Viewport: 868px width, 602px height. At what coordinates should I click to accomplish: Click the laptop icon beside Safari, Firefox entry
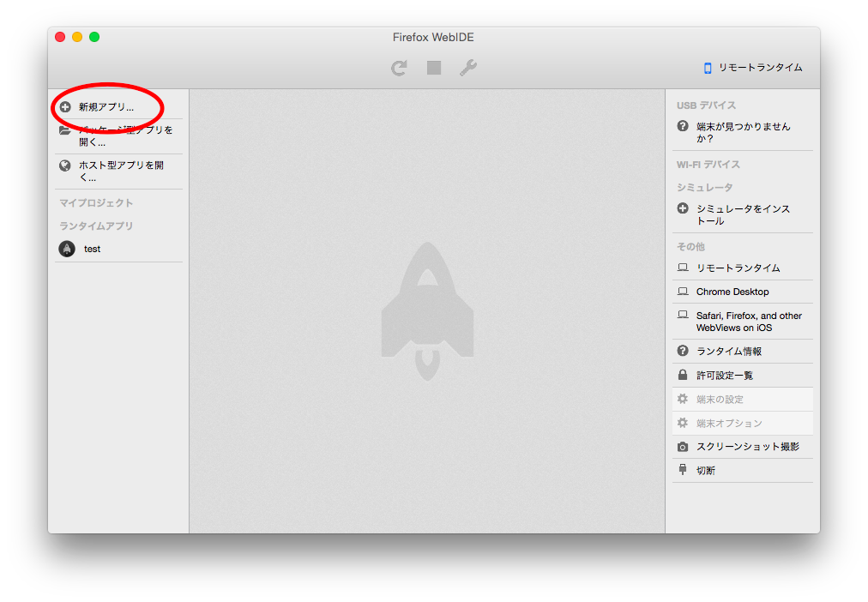tap(683, 316)
